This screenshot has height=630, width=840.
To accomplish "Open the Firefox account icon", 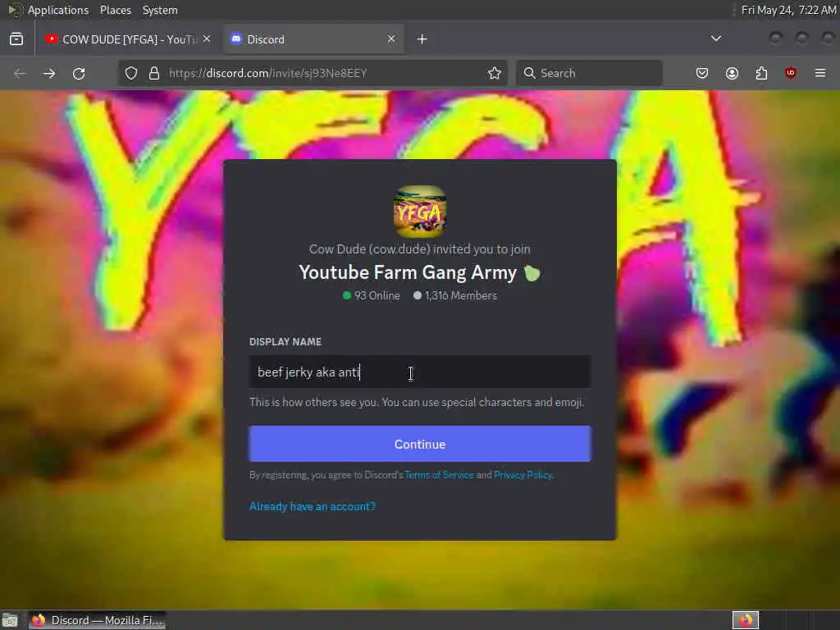I will pos(732,73).
